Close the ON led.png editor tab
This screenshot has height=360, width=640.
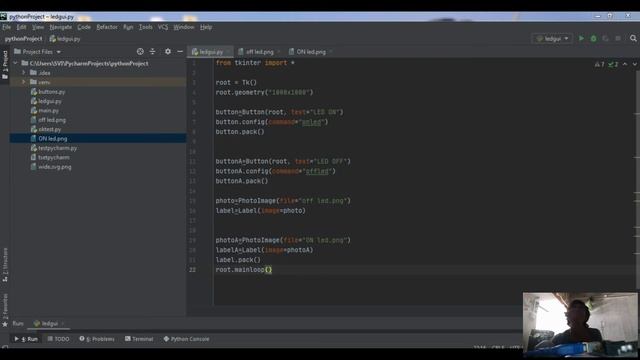[x=331, y=52]
